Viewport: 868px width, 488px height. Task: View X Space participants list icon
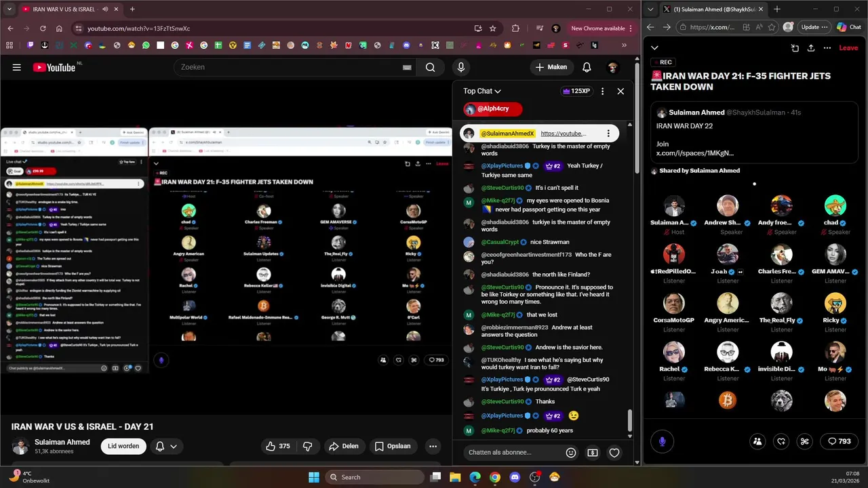pos(757,441)
